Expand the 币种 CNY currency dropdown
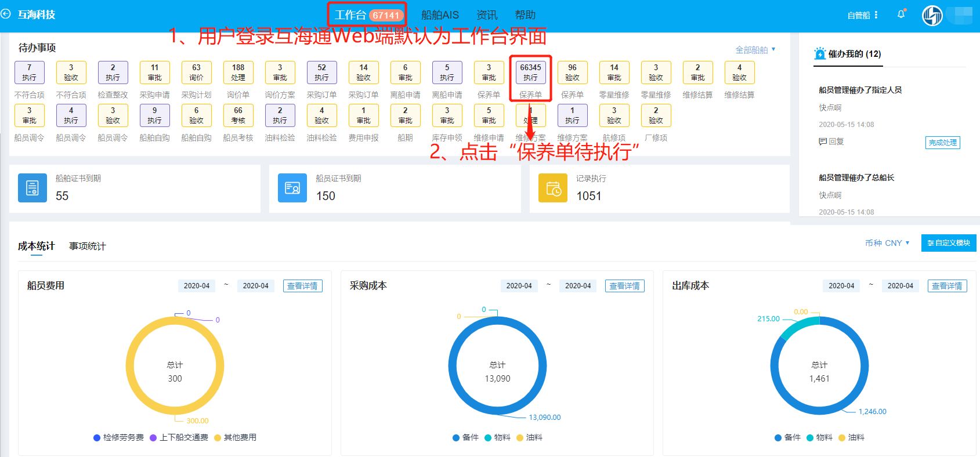 coord(887,243)
